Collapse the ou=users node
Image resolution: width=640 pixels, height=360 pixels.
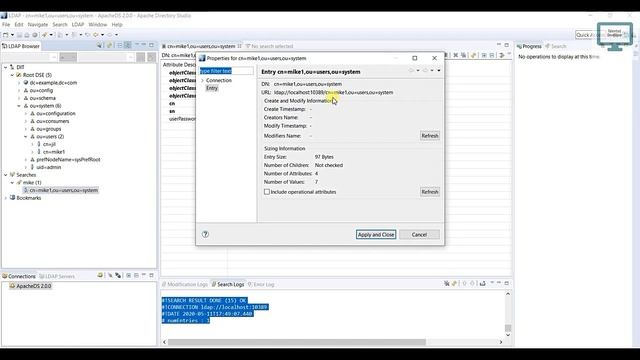tap(26, 137)
